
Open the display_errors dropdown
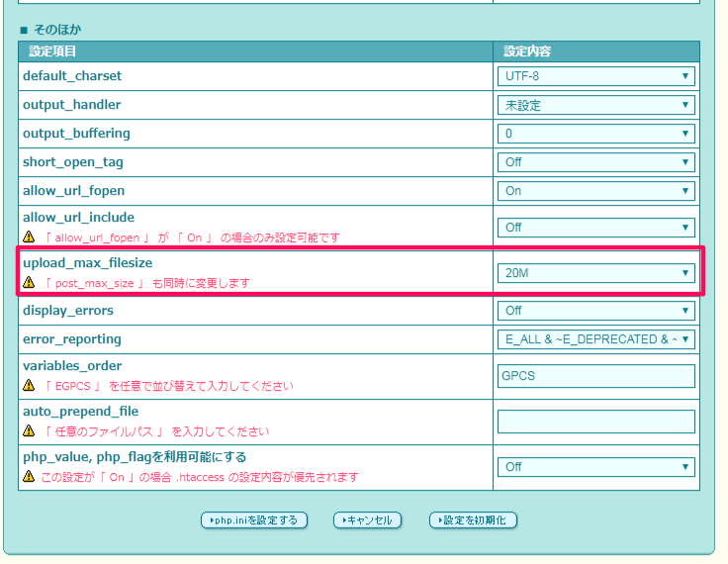click(595, 311)
